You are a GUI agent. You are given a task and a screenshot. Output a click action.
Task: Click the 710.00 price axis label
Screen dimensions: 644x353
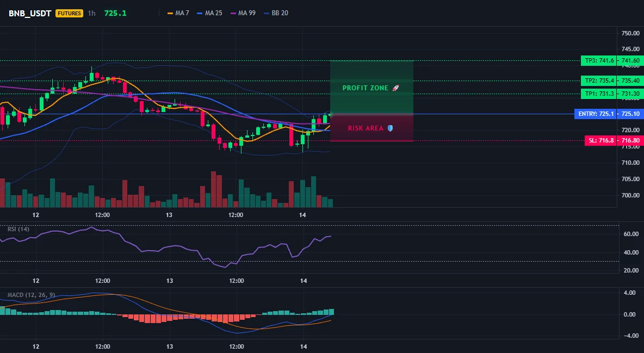(630, 163)
